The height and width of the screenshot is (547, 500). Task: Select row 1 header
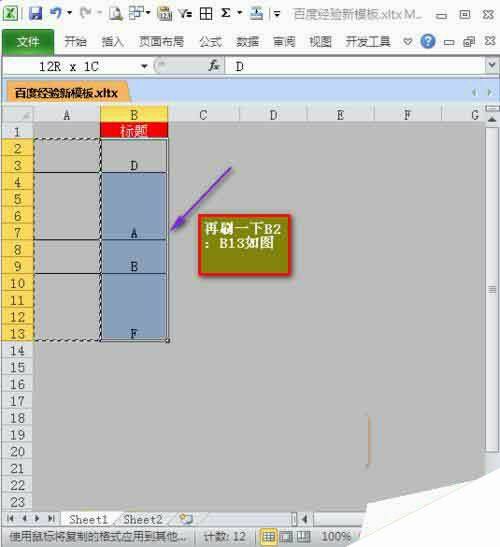click(x=17, y=132)
